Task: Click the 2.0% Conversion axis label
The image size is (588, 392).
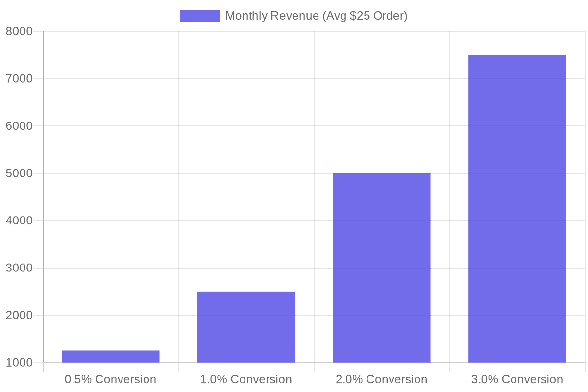Action: pyautogui.click(x=382, y=379)
